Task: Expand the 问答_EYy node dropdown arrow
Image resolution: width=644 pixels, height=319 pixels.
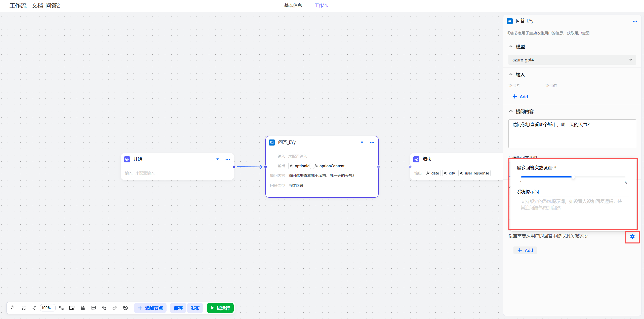Action: [x=362, y=142]
